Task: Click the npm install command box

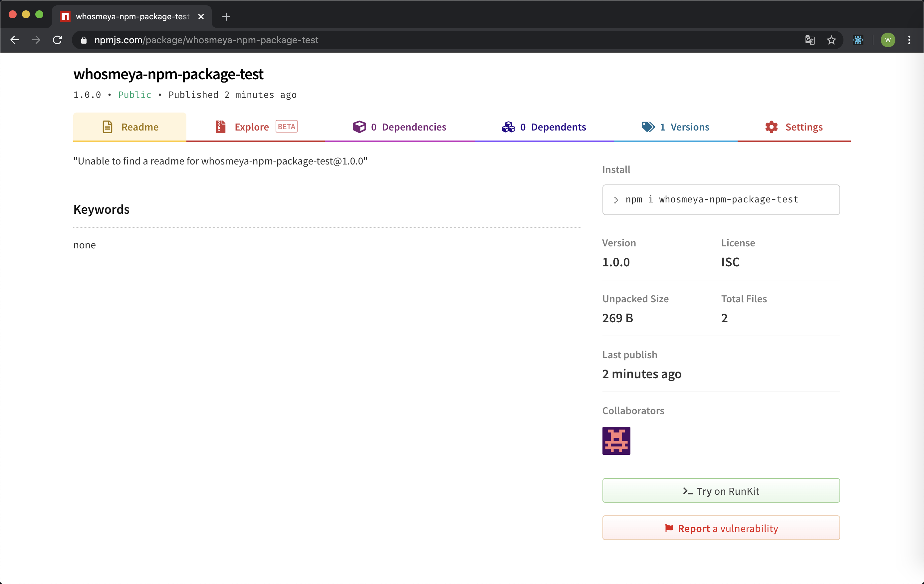Action: click(x=721, y=200)
